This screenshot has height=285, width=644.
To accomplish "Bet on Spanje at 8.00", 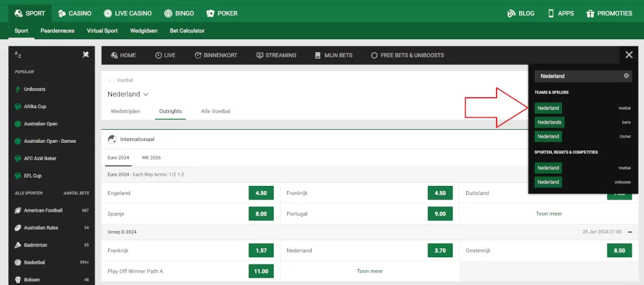I will point(261,214).
